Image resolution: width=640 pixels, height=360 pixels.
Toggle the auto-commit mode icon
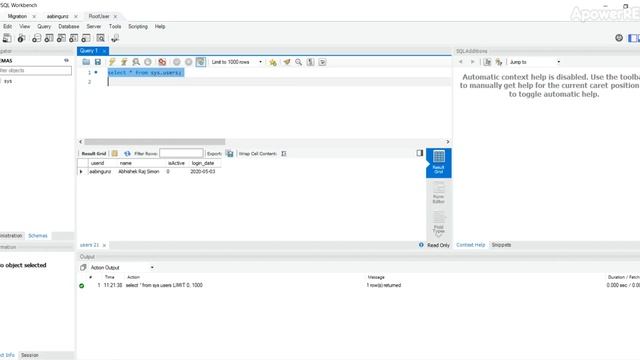pos(200,62)
